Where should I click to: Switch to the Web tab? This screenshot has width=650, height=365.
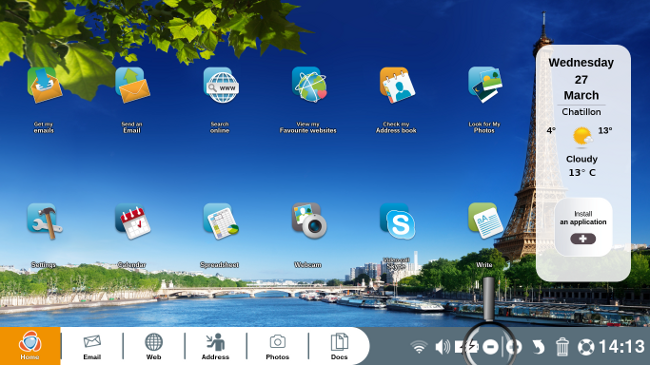tap(153, 346)
